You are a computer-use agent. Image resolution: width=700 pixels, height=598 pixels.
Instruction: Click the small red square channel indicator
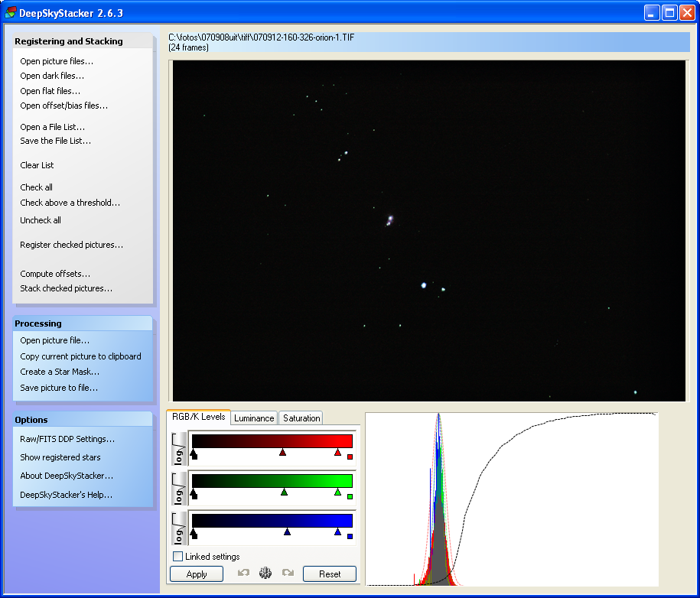tap(350, 457)
